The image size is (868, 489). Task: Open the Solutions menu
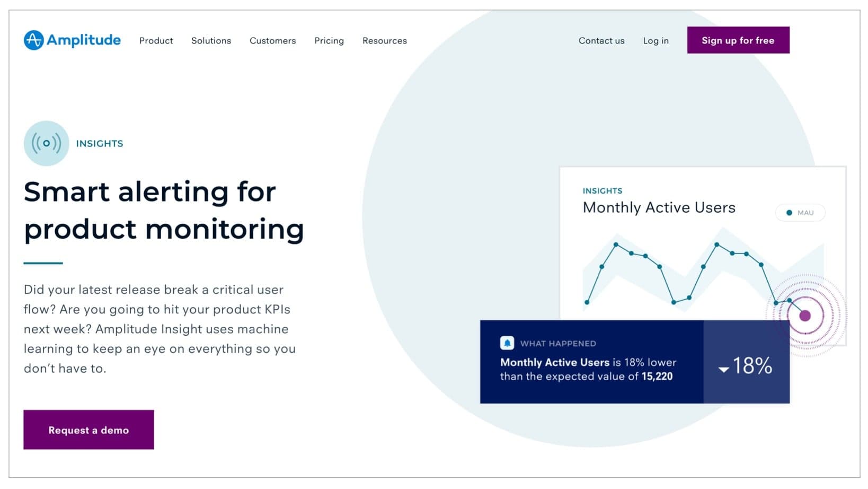(211, 41)
